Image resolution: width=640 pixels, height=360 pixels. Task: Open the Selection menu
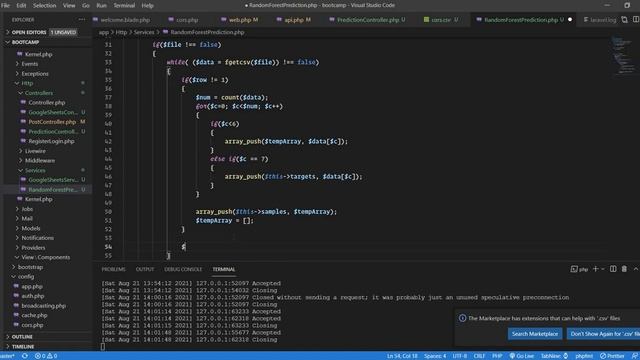coord(44,5)
